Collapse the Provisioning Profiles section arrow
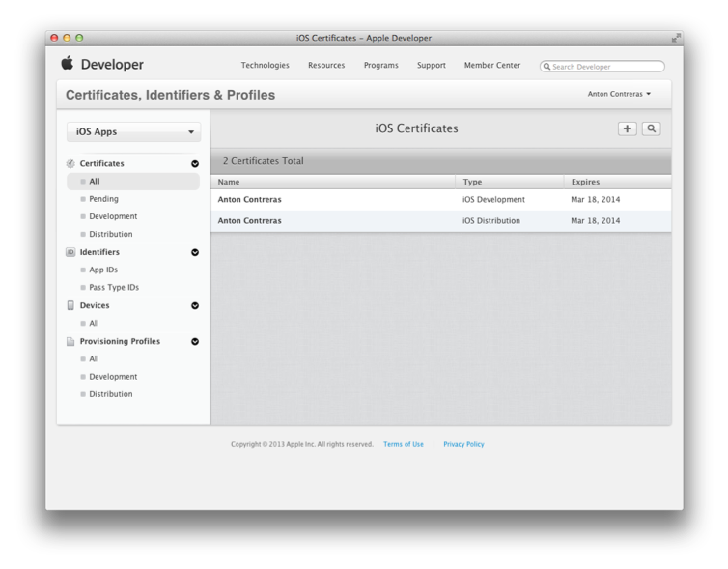The width and height of the screenshot is (728, 569). [195, 341]
